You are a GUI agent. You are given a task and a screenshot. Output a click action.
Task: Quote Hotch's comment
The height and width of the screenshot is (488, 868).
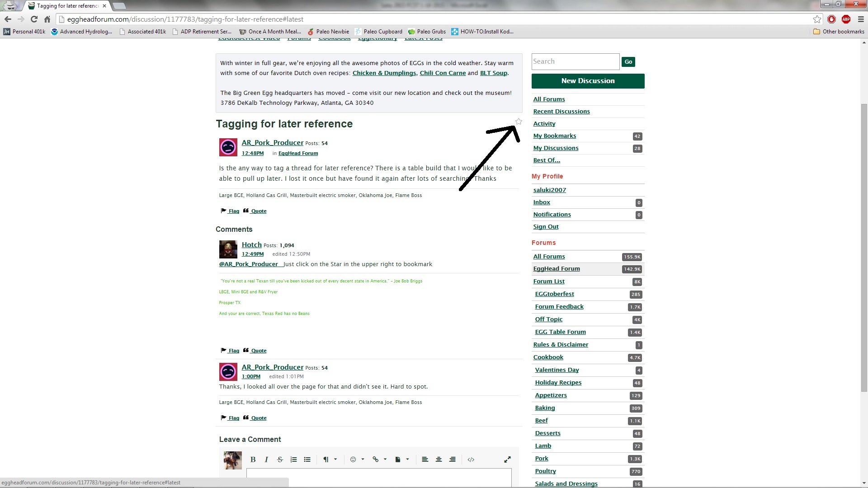[255, 350]
